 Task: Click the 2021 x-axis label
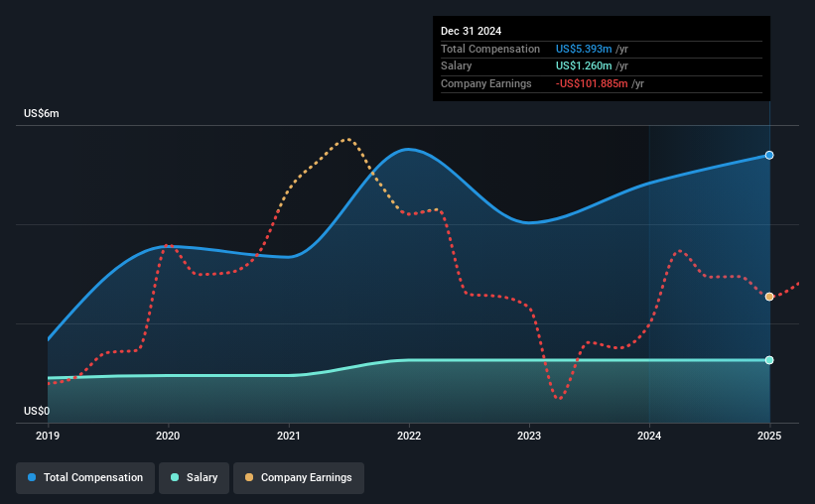[289, 436]
